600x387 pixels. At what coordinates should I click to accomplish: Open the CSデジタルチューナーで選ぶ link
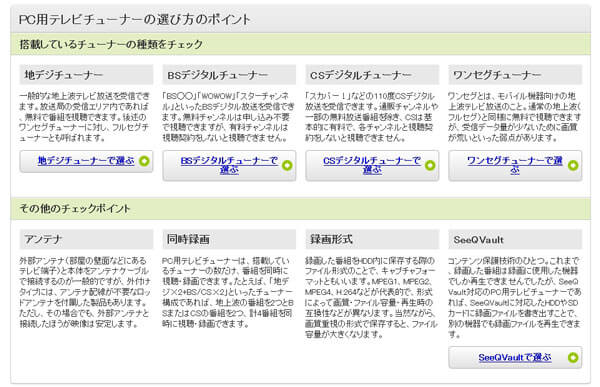[372, 165]
